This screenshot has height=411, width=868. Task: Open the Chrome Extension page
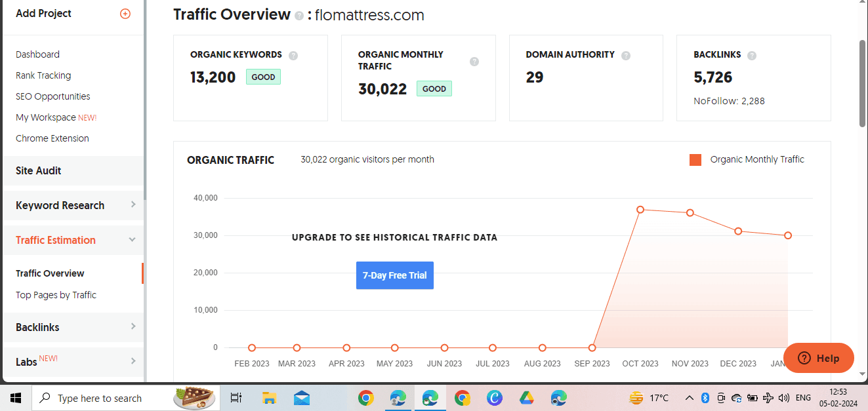coord(52,138)
